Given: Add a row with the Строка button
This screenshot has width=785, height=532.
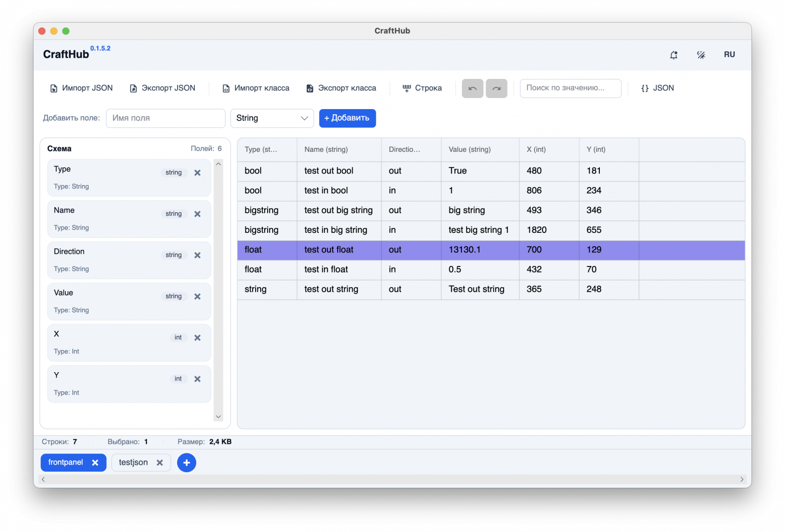Looking at the screenshot, I should coord(422,88).
